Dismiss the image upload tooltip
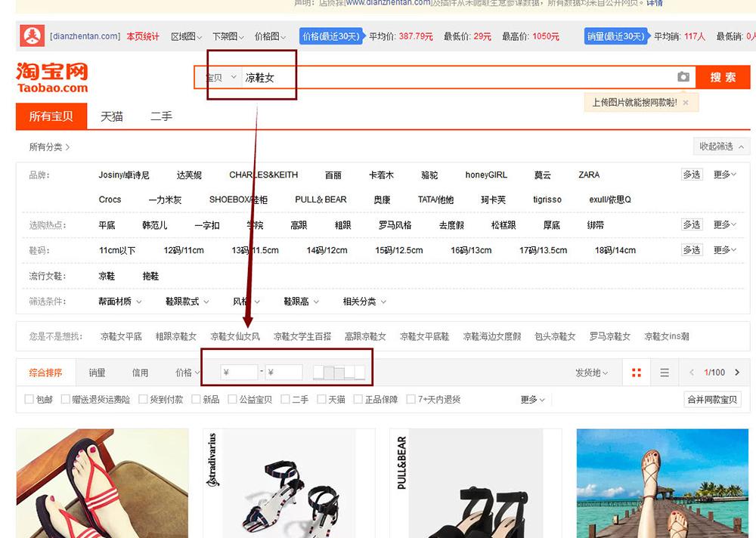This screenshot has height=538, width=756. [686, 102]
